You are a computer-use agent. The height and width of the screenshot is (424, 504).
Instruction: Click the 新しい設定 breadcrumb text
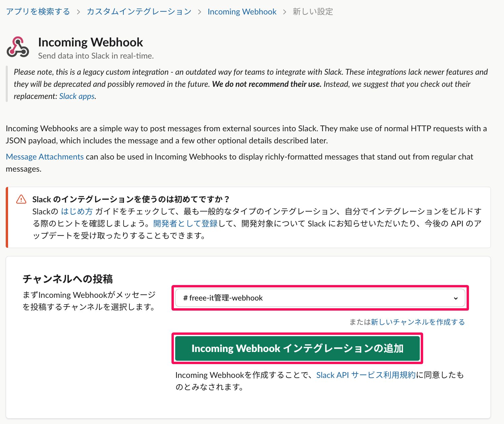[x=313, y=12]
